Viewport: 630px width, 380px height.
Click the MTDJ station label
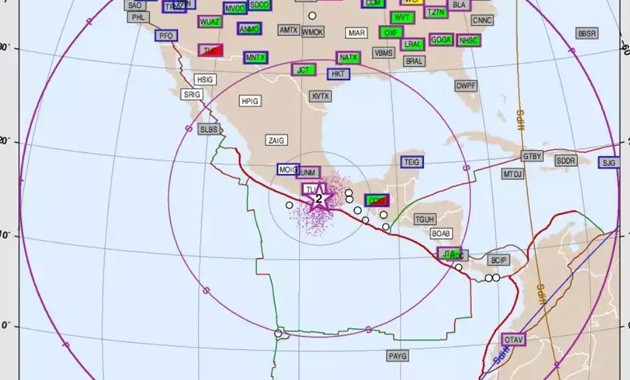click(513, 174)
